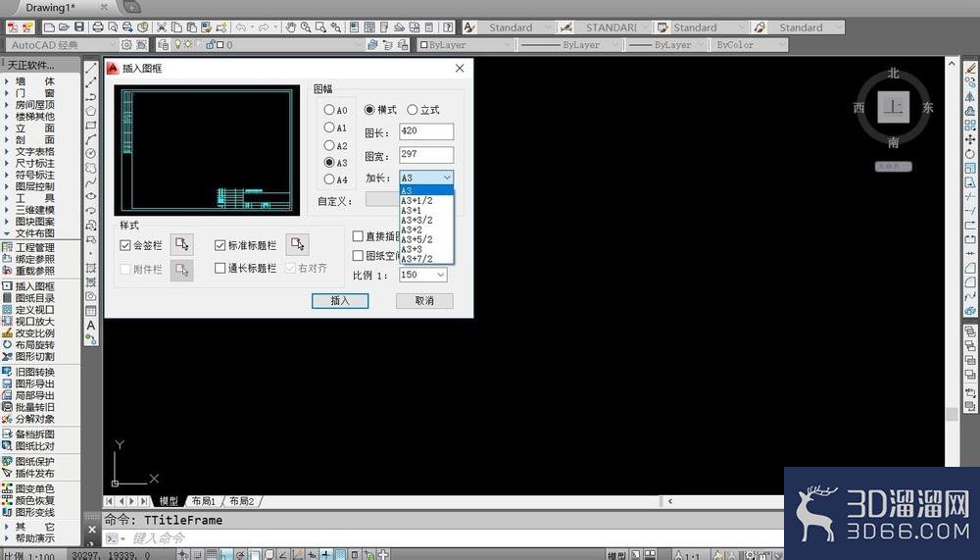980x560 pixels.
Task: Click the Cut scissors icon
Action: pos(162,27)
